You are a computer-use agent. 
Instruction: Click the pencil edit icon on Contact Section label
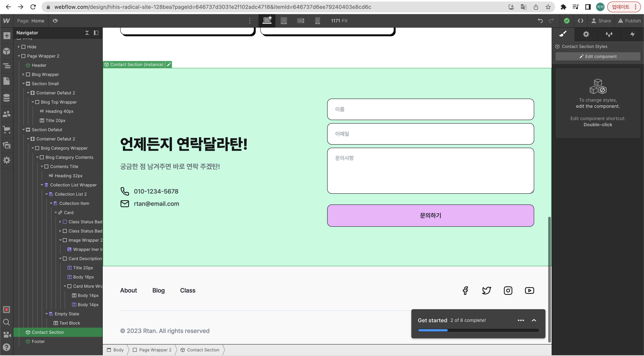(169, 65)
